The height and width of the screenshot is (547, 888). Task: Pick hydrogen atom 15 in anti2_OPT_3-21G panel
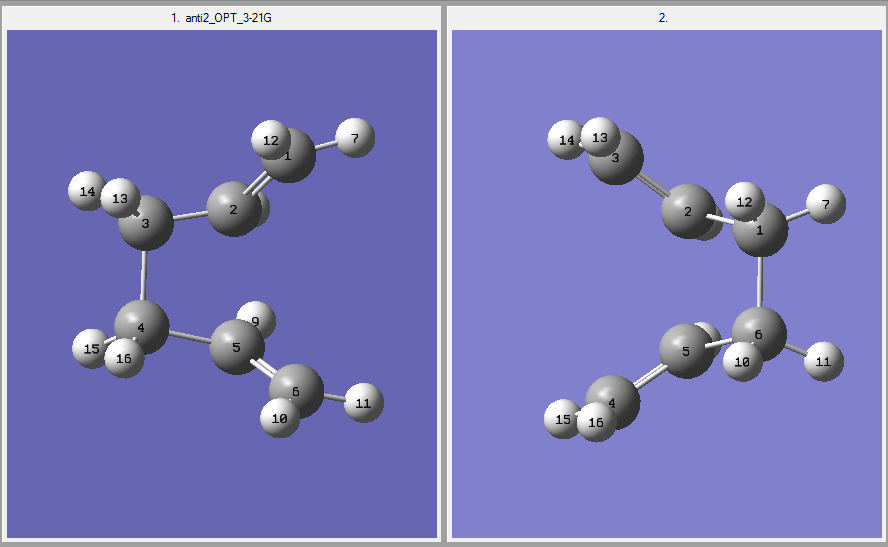click(91, 349)
